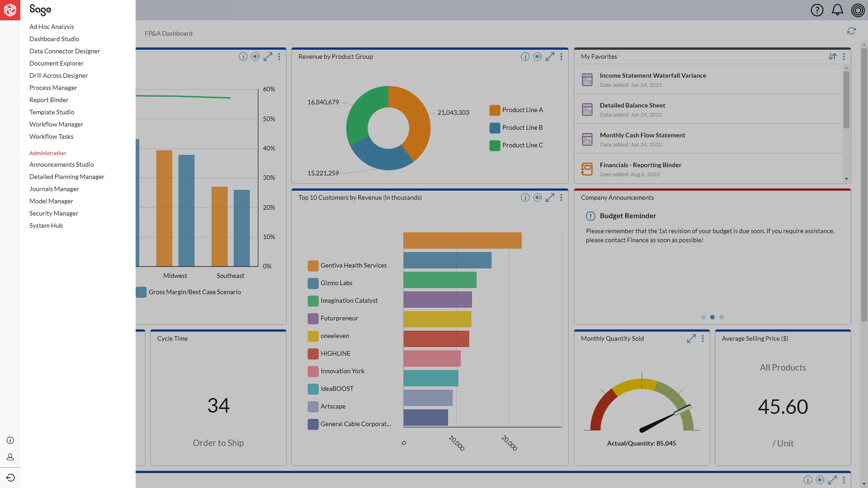Open Financials - Reporting Binder favorite

pos(640,165)
